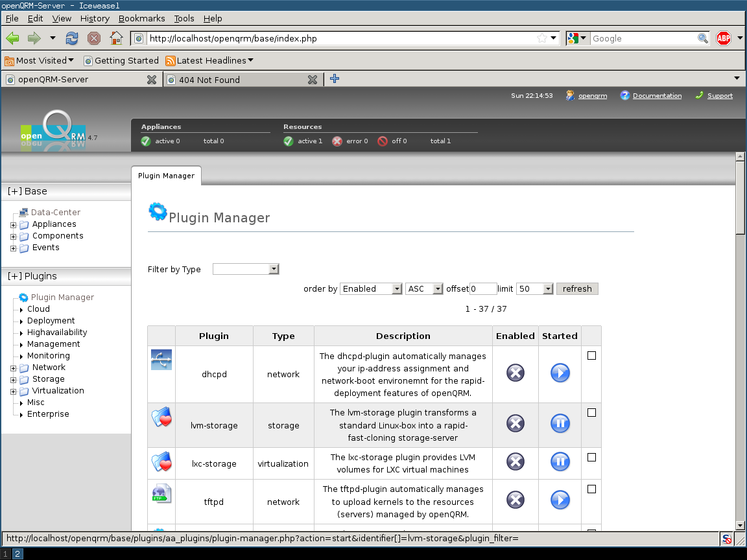Open Latest Headlines feed bookmark
The height and width of the screenshot is (560, 747).
click(x=209, y=60)
